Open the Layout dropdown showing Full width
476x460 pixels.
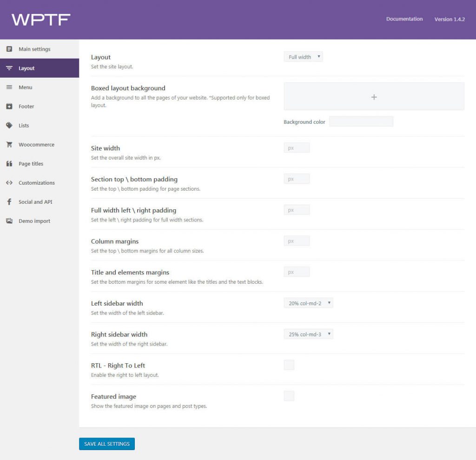303,56
